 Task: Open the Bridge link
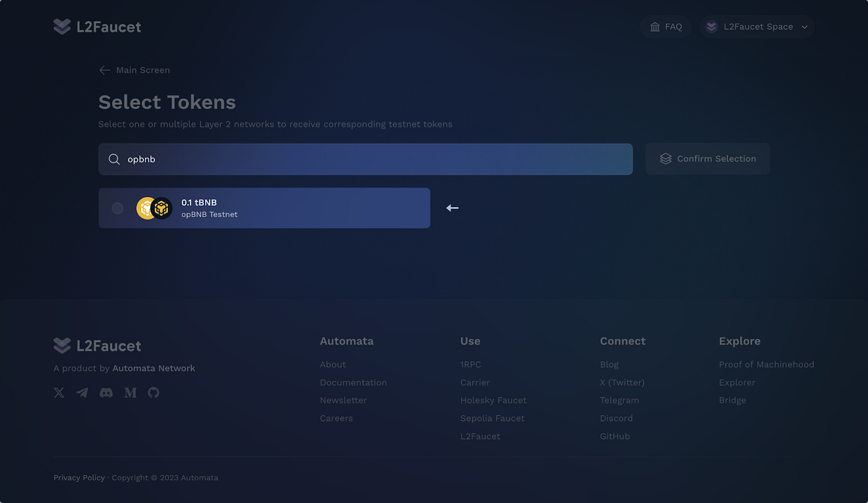pyautogui.click(x=733, y=401)
